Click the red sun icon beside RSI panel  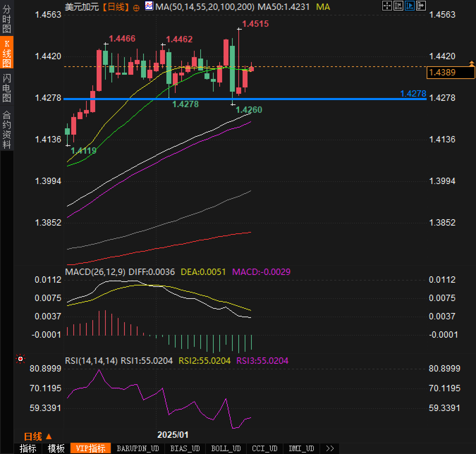tap(20, 359)
